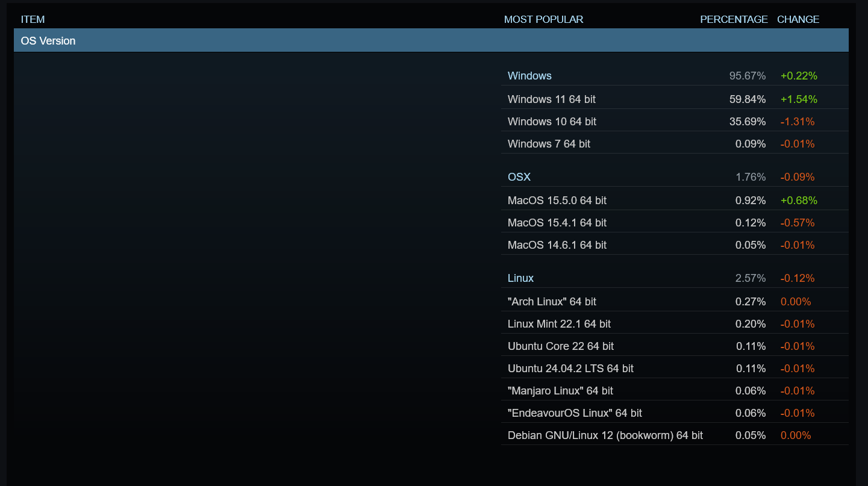Select the MacOS 15.5.0 64 bit row
Screen dimensions: 868x486
[x=675, y=200]
